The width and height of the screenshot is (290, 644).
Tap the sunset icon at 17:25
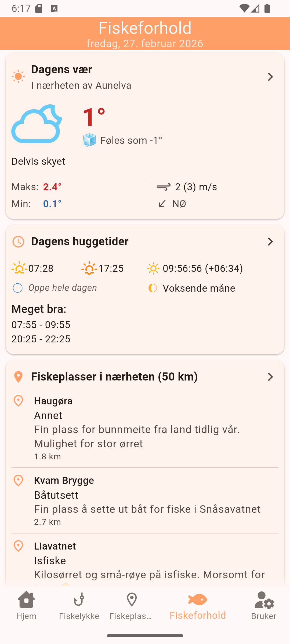click(89, 268)
